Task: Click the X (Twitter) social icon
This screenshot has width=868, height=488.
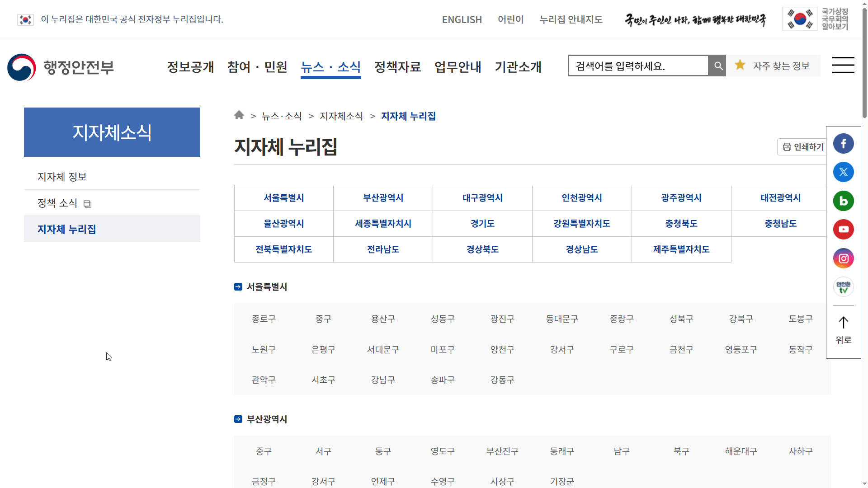Action: point(843,172)
